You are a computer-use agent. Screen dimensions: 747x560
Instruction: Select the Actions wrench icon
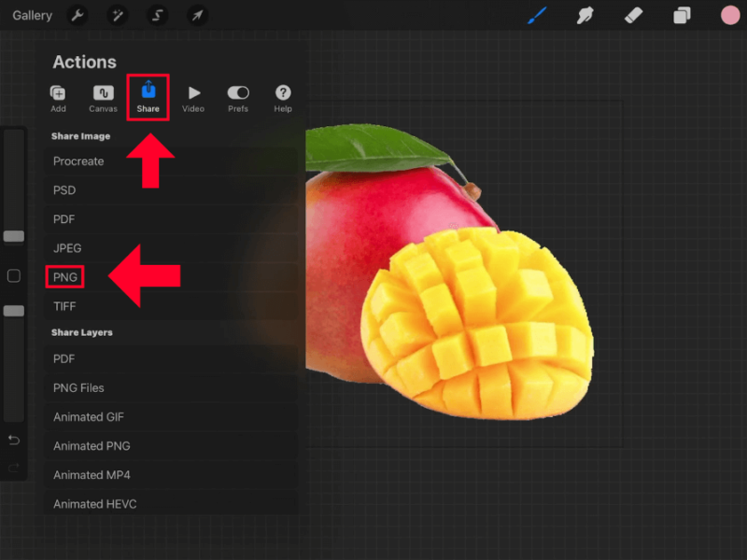point(78,15)
